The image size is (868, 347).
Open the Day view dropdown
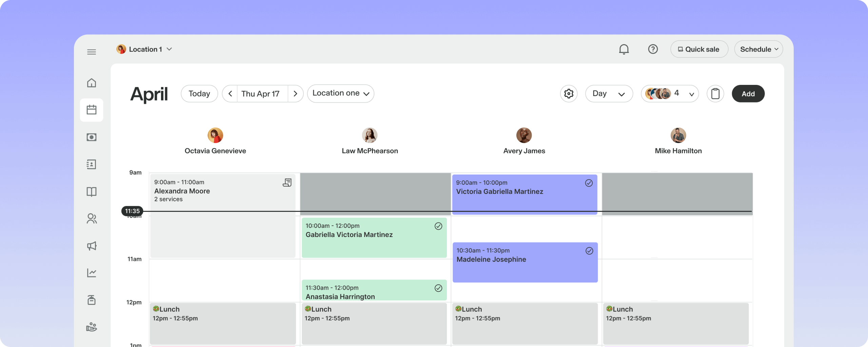pyautogui.click(x=609, y=93)
